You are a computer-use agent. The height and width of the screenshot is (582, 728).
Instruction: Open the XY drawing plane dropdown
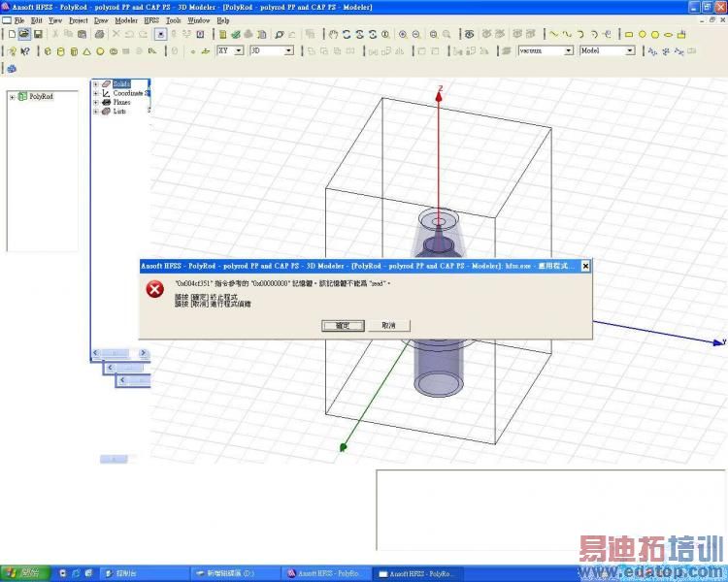(239, 50)
